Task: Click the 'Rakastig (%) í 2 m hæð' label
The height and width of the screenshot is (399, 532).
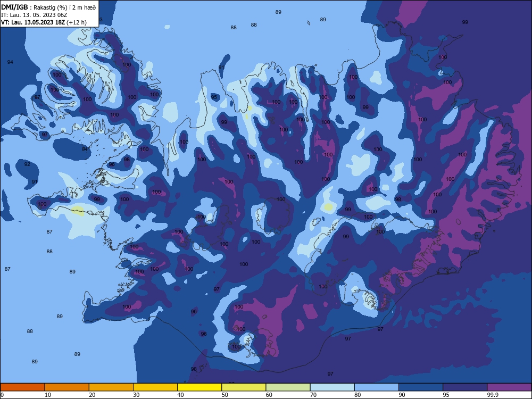Action: click(x=65, y=7)
